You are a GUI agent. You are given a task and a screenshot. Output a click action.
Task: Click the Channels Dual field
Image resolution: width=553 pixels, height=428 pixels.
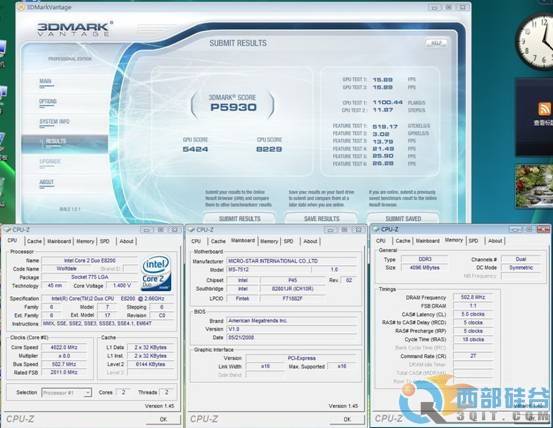click(x=521, y=259)
